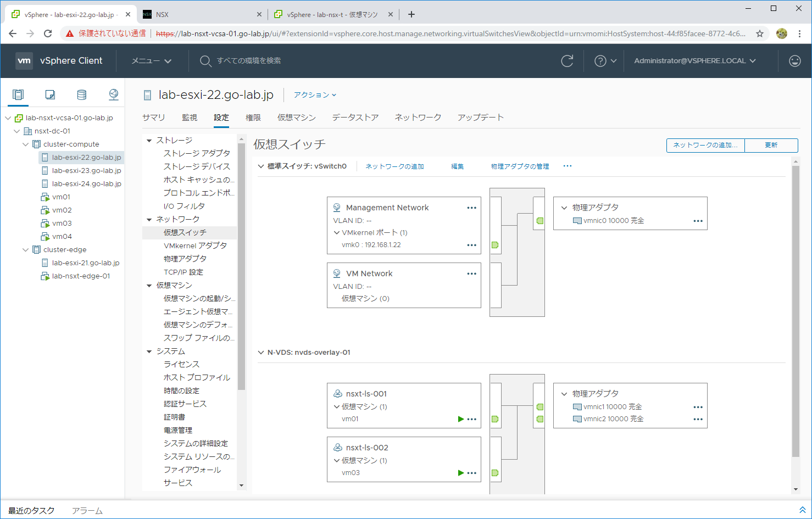812x519 pixels.
Task: Click the vSwitch0 編集 link
Action: coord(458,166)
